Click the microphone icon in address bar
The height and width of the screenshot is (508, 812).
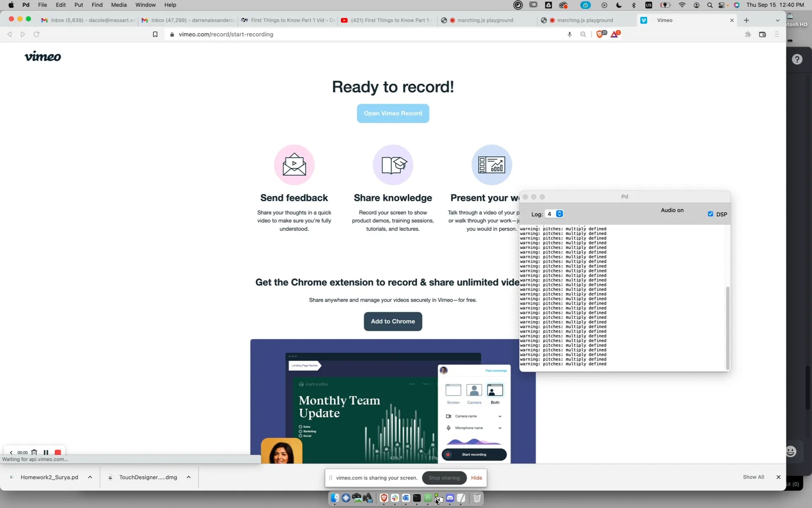tap(570, 34)
